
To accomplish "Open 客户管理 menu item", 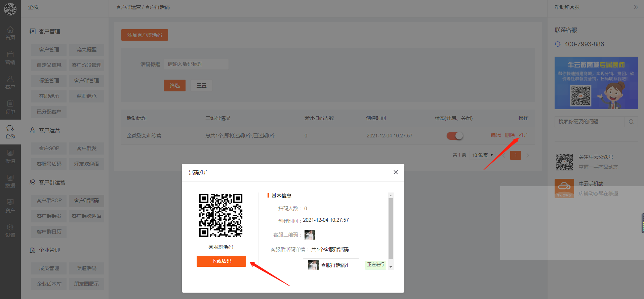I will (x=49, y=50).
